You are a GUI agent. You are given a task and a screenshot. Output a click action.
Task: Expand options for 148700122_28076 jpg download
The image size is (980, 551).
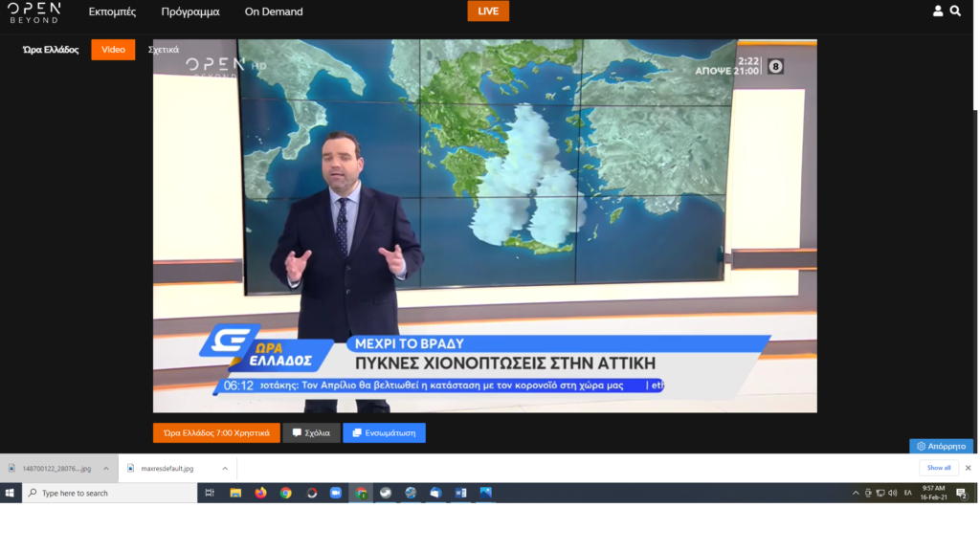(x=105, y=468)
